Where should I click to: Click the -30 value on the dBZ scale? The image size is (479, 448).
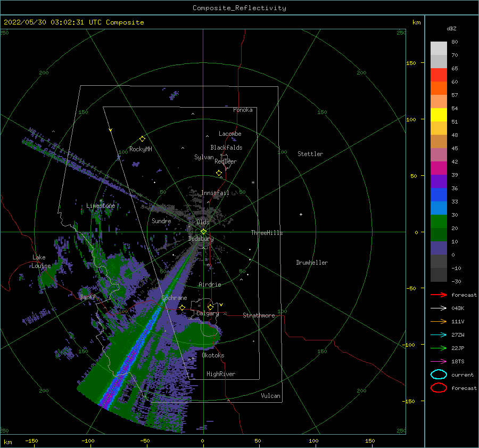tap(457, 281)
